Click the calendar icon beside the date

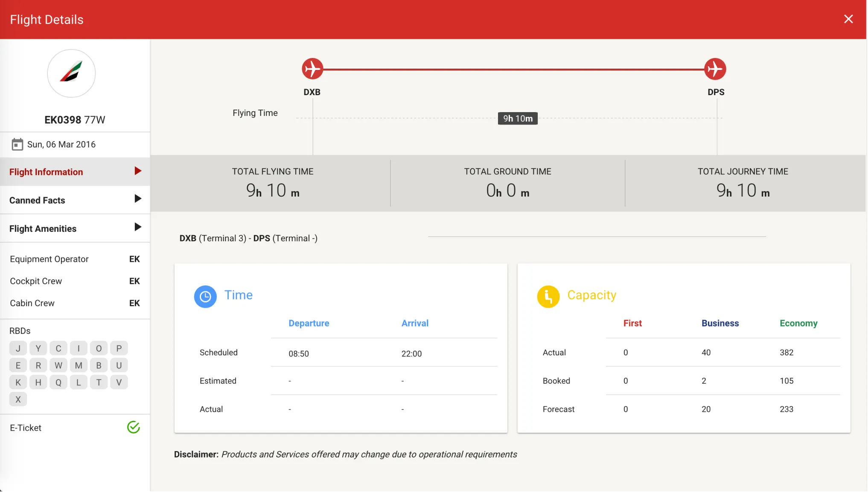click(17, 145)
